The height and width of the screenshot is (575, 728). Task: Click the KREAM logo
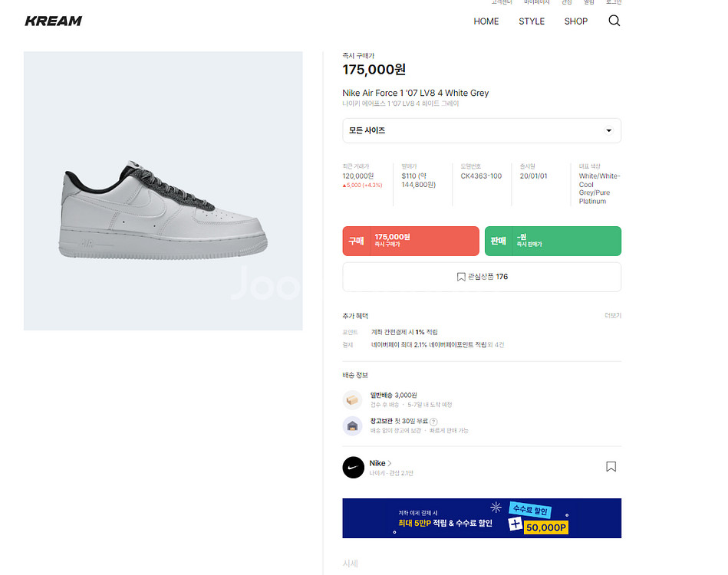point(53,21)
